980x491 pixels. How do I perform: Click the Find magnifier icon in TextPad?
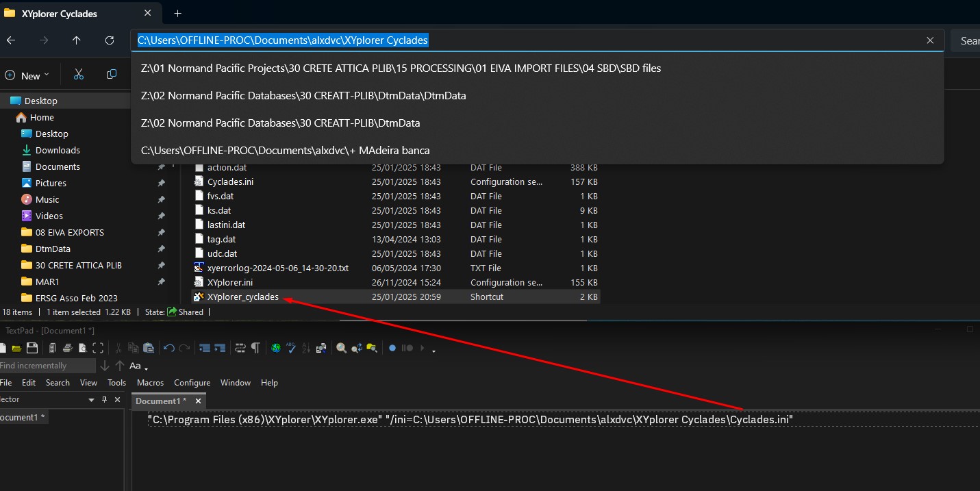(x=341, y=348)
